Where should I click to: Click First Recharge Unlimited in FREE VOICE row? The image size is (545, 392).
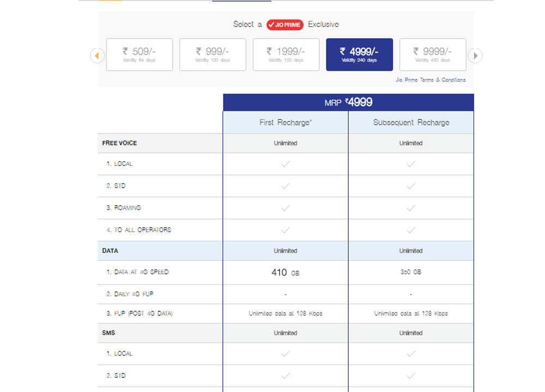tap(286, 143)
